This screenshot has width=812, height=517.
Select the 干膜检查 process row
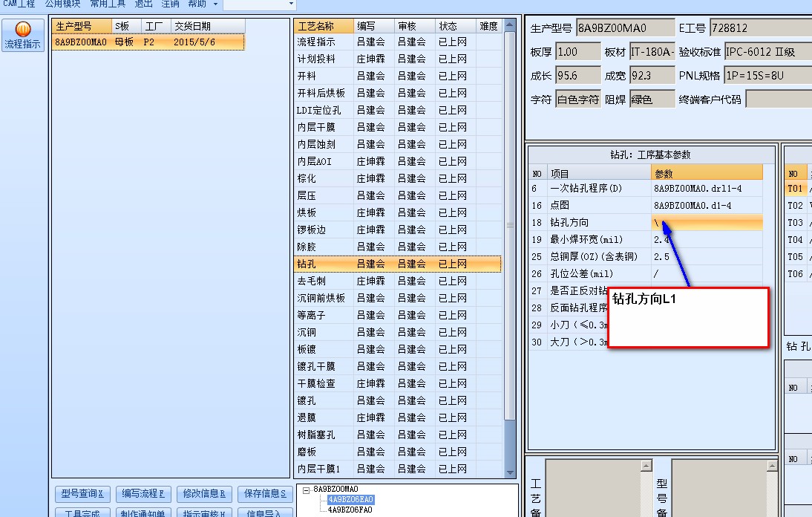click(x=398, y=384)
